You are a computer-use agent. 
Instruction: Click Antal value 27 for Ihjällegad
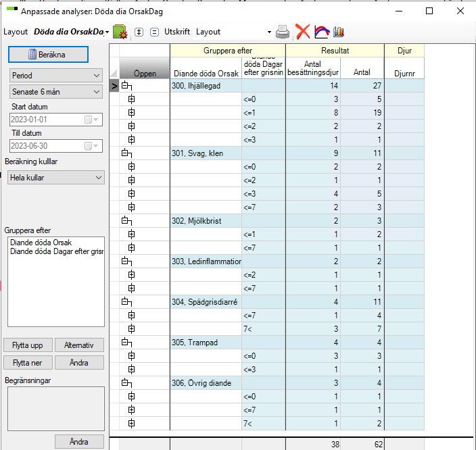pos(362,86)
